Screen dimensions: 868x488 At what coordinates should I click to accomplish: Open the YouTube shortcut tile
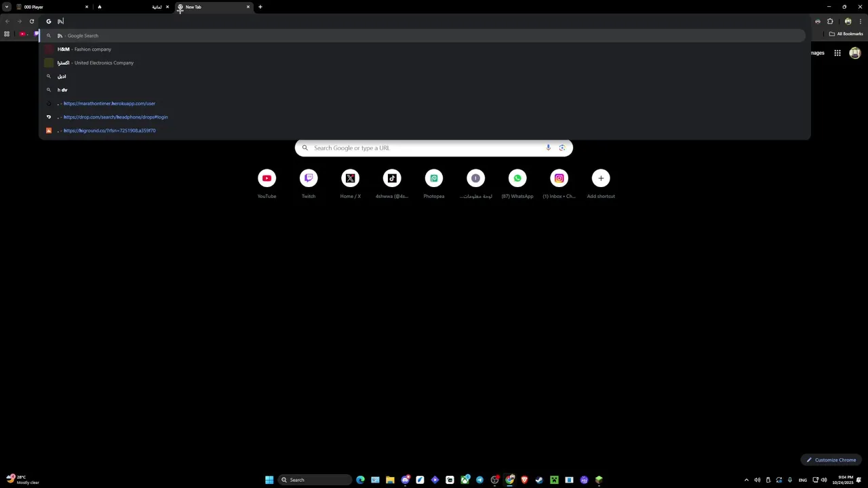pos(267,183)
